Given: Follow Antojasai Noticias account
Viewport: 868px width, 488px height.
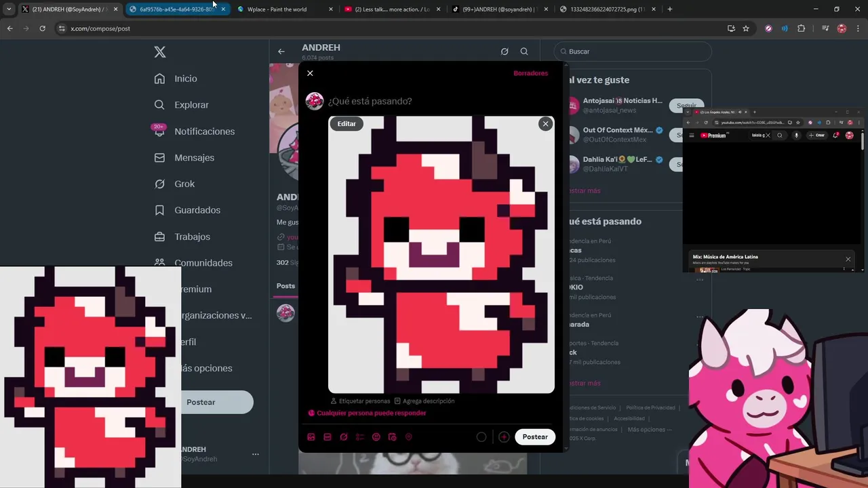Looking at the screenshot, I should pos(686,106).
